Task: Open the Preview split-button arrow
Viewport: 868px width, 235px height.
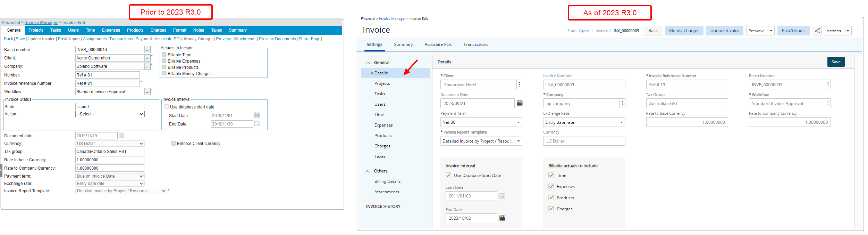Action: click(771, 31)
